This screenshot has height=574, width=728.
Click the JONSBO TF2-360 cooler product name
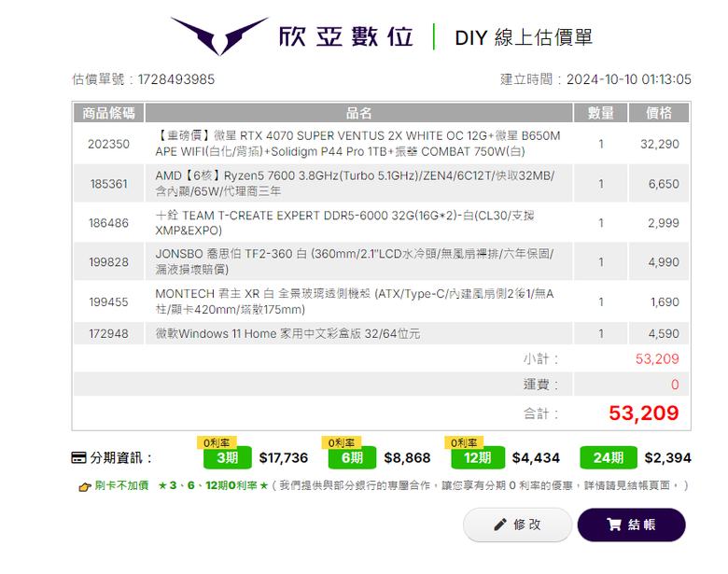coord(355,261)
